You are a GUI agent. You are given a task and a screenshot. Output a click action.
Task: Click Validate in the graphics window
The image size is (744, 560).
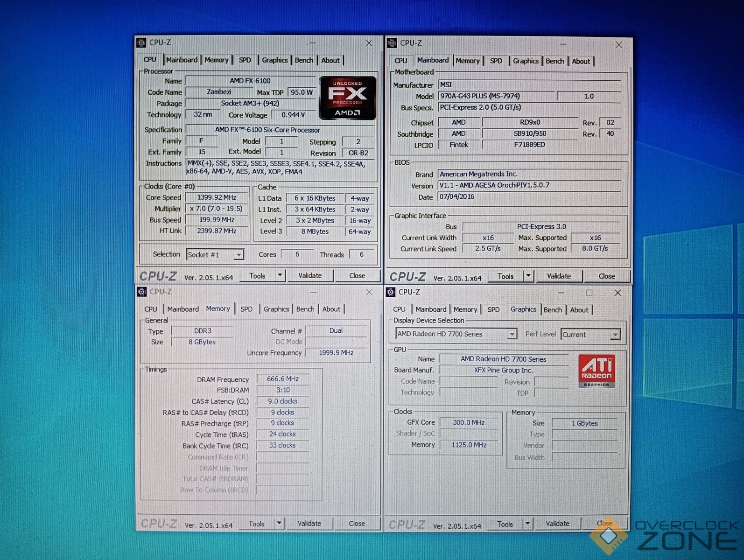coord(558,524)
